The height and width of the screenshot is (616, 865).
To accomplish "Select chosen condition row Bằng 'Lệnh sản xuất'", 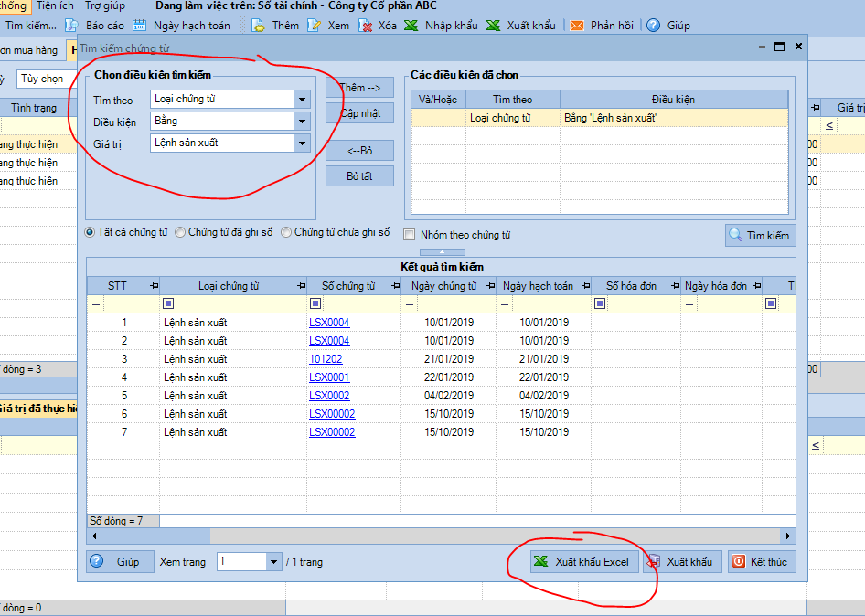I will coord(600,118).
